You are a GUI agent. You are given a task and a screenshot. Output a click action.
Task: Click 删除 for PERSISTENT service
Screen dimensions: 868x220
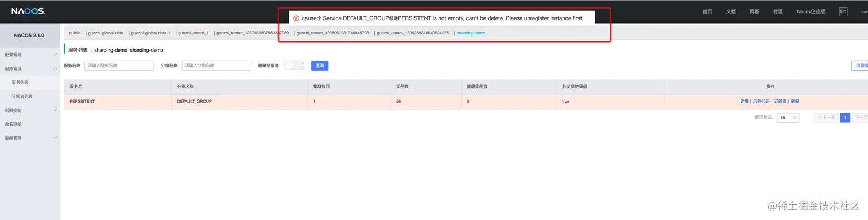point(795,101)
